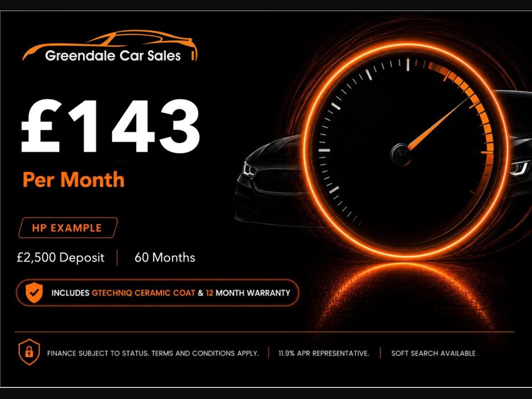Click the 11.9% APR Representative text
This screenshot has height=399, width=532.
(x=324, y=353)
